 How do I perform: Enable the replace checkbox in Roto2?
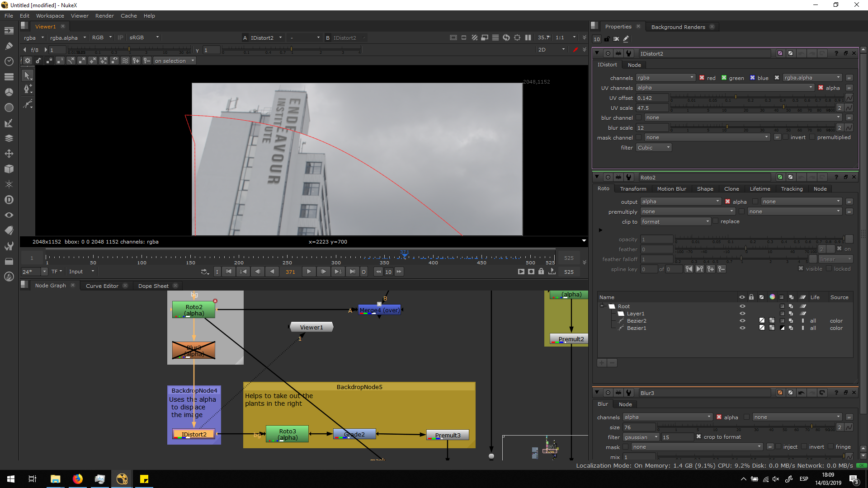click(715, 221)
